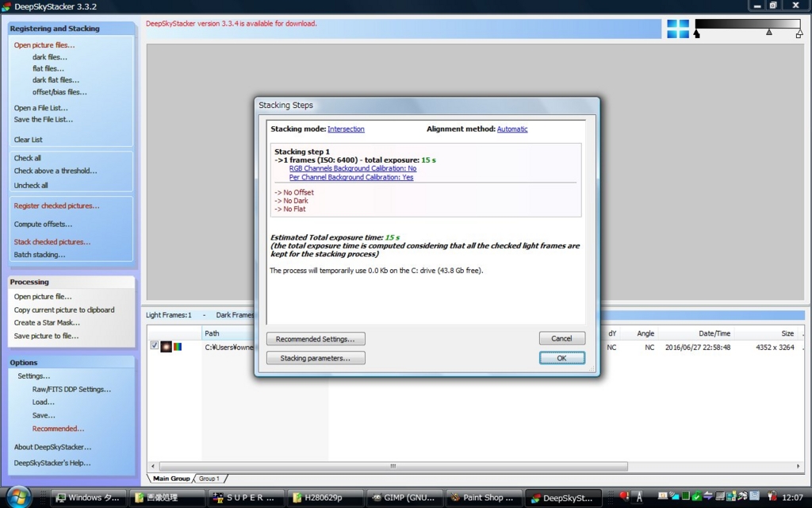Click Compute offsets... in sidebar

point(43,225)
